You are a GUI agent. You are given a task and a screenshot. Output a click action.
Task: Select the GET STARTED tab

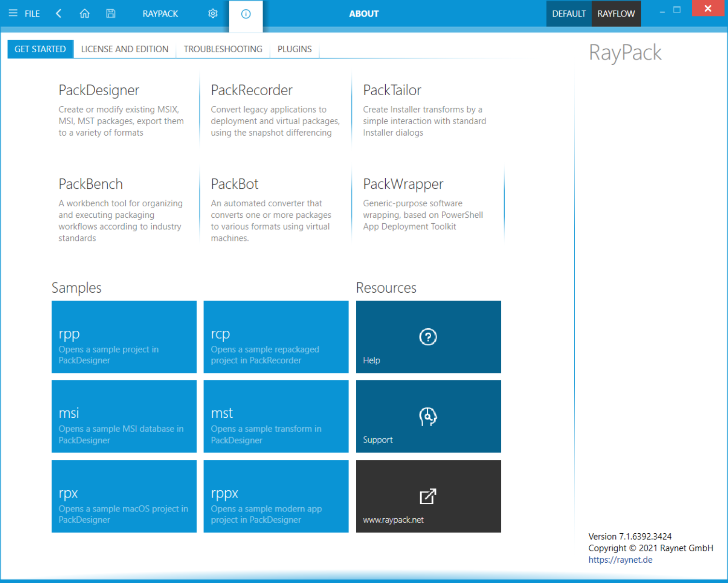click(x=40, y=49)
